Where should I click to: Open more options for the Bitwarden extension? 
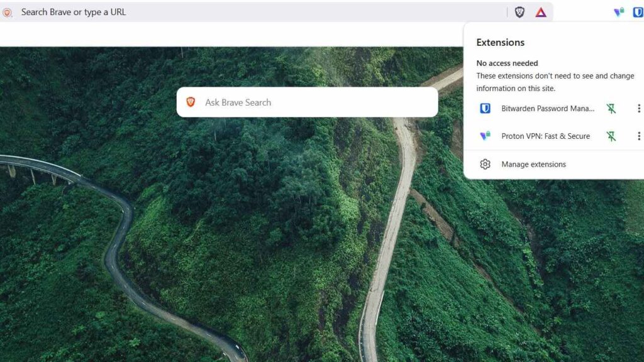(x=639, y=108)
